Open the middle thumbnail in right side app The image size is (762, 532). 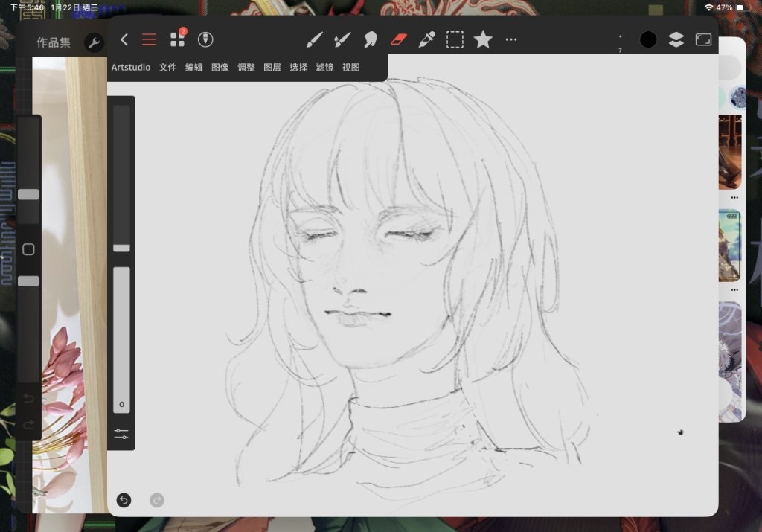click(x=730, y=246)
